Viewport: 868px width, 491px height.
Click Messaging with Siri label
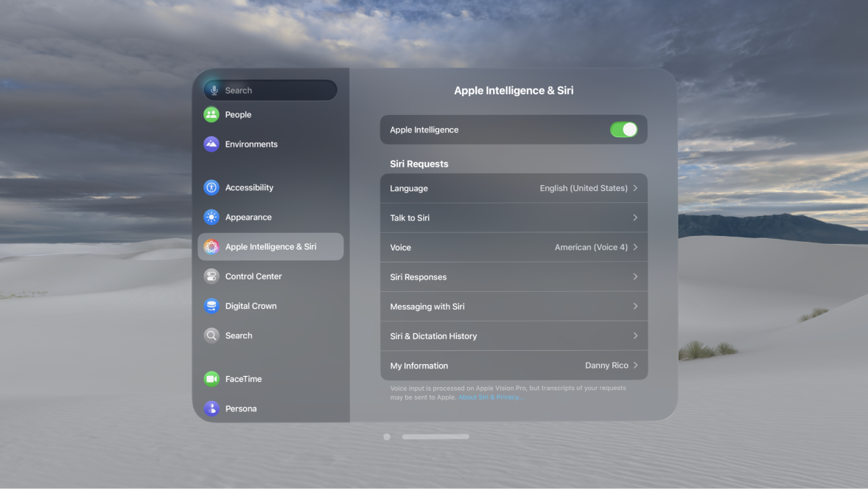[427, 307]
